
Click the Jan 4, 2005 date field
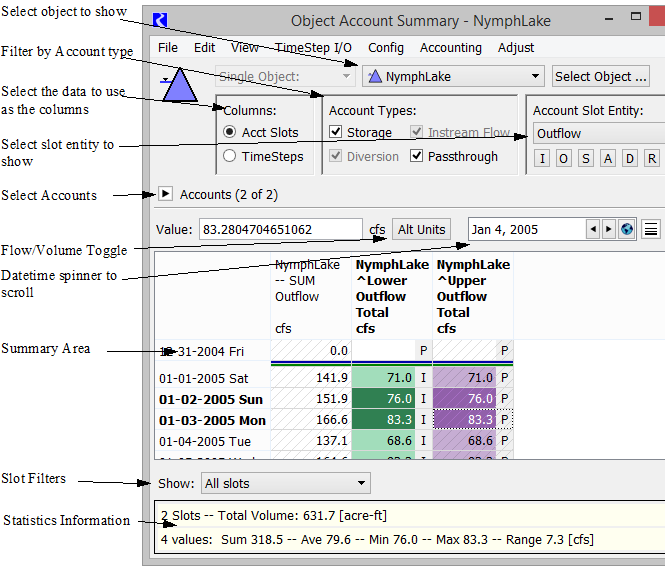coord(527,230)
